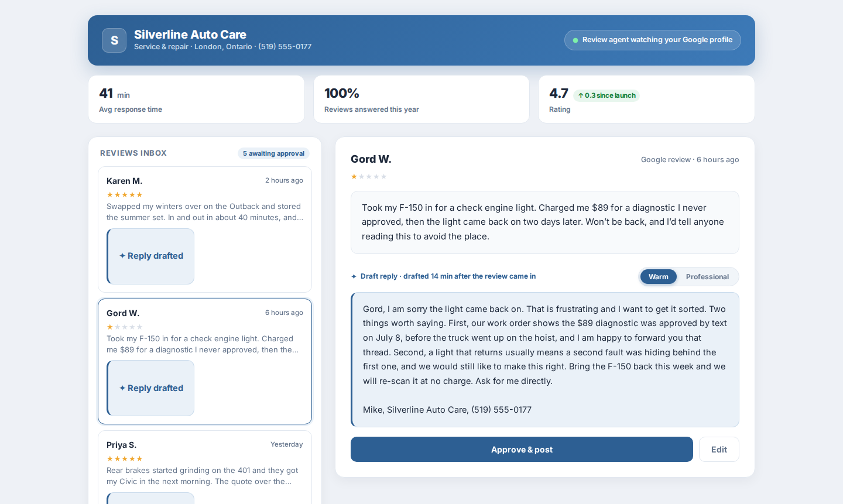Click the 41 min avg response time card
The image size is (843, 504).
(196, 100)
